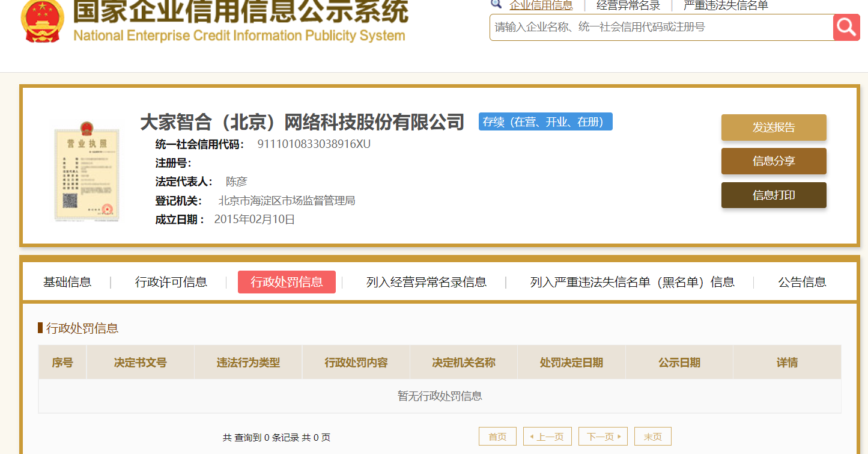Click the 序号 column header

pyautogui.click(x=62, y=363)
